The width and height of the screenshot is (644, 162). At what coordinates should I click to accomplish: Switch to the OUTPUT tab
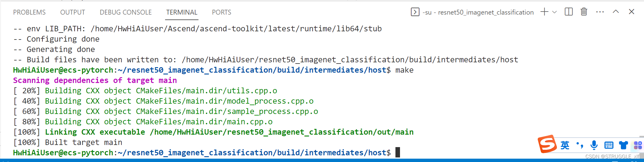pyautogui.click(x=73, y=12)
